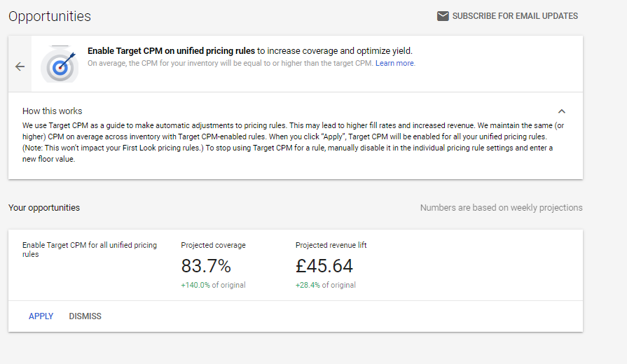This screenshot has width=627, height=364.
Task: Click the Projected revenue lift label
Action: click(x=331, y=246)
